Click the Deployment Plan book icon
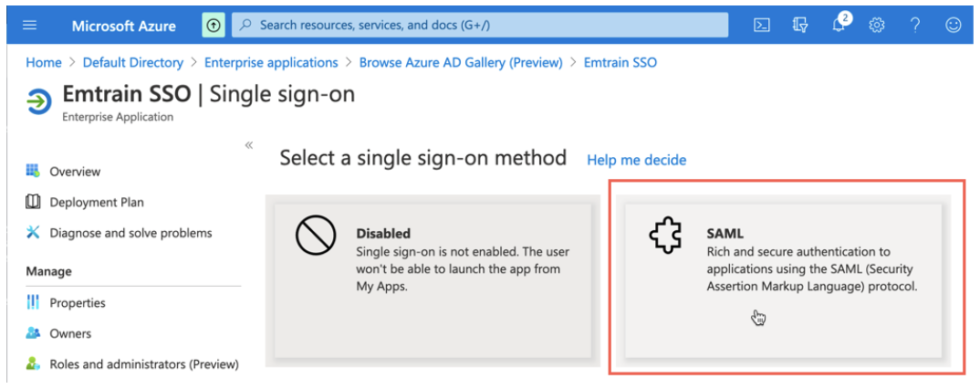The width and height of the screenshot is (980, 389). 33,202
